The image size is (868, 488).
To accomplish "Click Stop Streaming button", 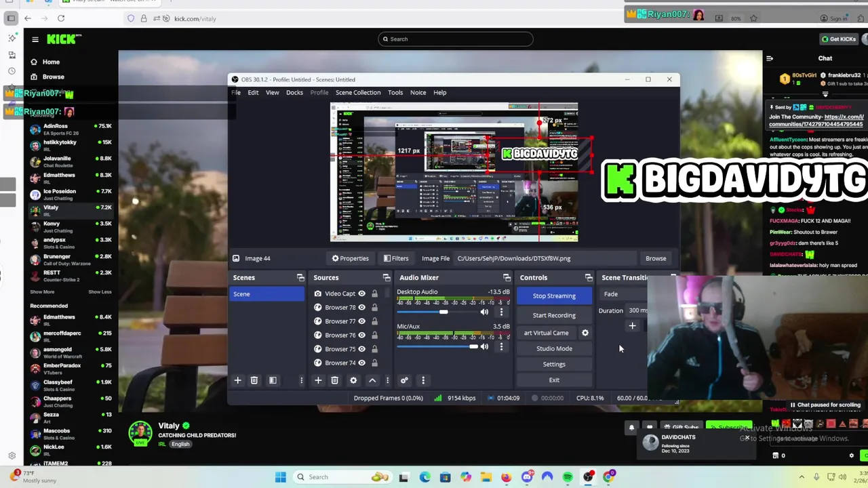I will (x=554, y=296).
